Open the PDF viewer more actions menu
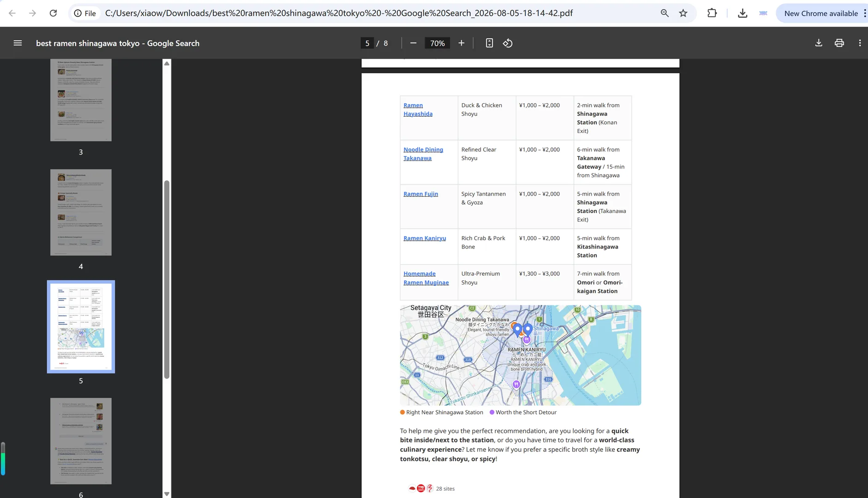Viewport: 868px width, 498px height. coord(860,43)
